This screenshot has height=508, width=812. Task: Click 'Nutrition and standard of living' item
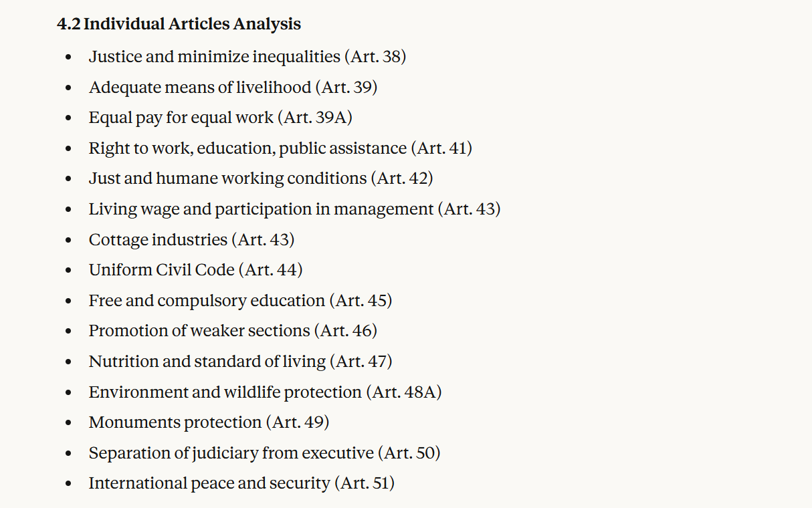click(x=207, y=362)
